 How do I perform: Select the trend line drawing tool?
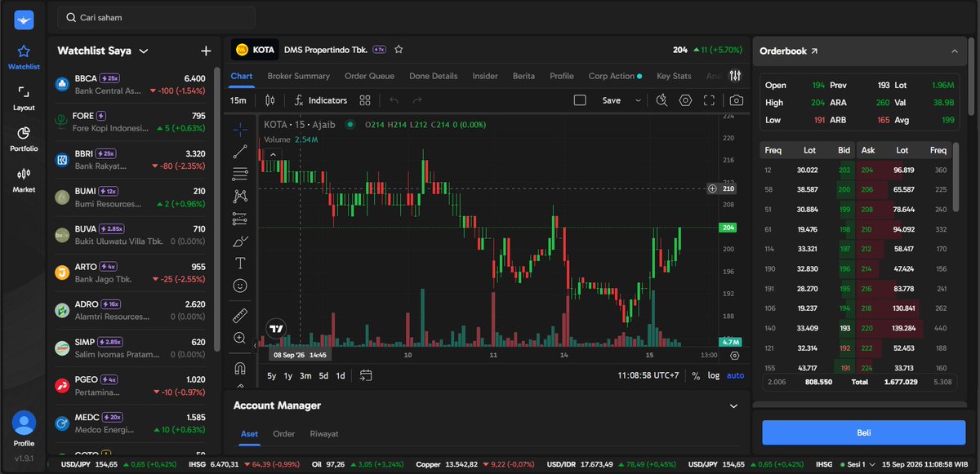[240, 152]
